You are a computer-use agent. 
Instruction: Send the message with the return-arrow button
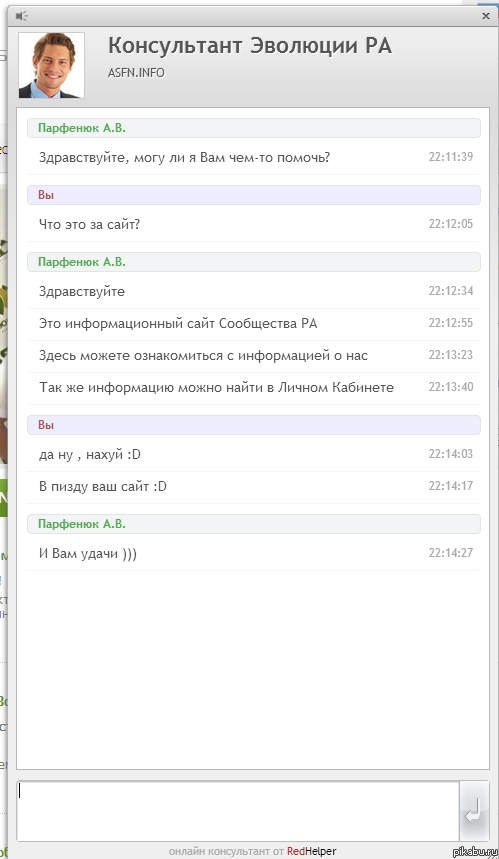(474, 811)
